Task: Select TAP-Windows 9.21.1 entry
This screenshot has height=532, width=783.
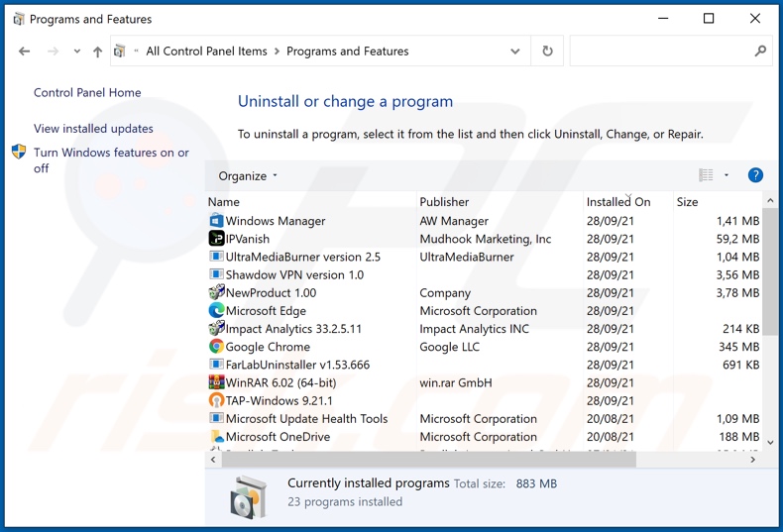Action: tap(484, 400)
